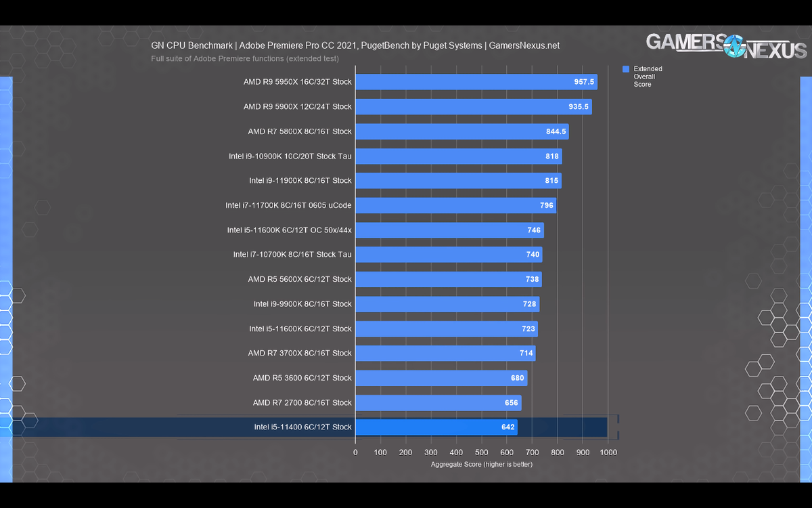Screen dimensions: 812x508
Task: Select the Intel i9-10900K 10C/20T Stock Tau label
Action: pyautogui.click(x=290, y=156)
